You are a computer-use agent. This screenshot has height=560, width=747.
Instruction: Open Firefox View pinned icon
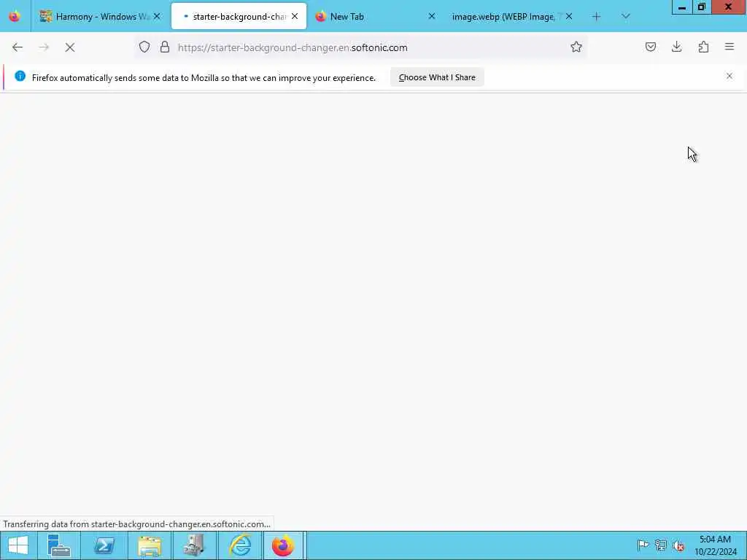15,16
